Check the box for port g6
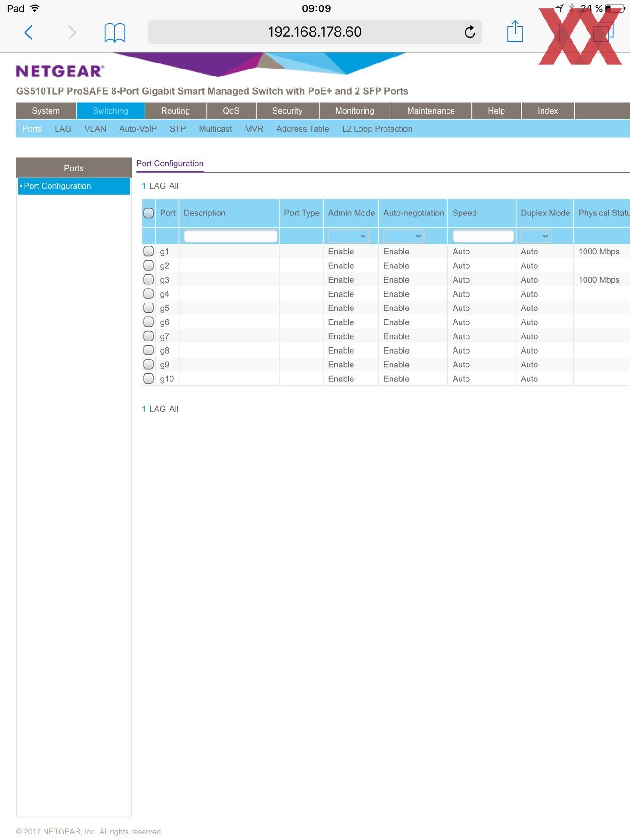Screen dimensions: 630x840 (x=148, y=322)
